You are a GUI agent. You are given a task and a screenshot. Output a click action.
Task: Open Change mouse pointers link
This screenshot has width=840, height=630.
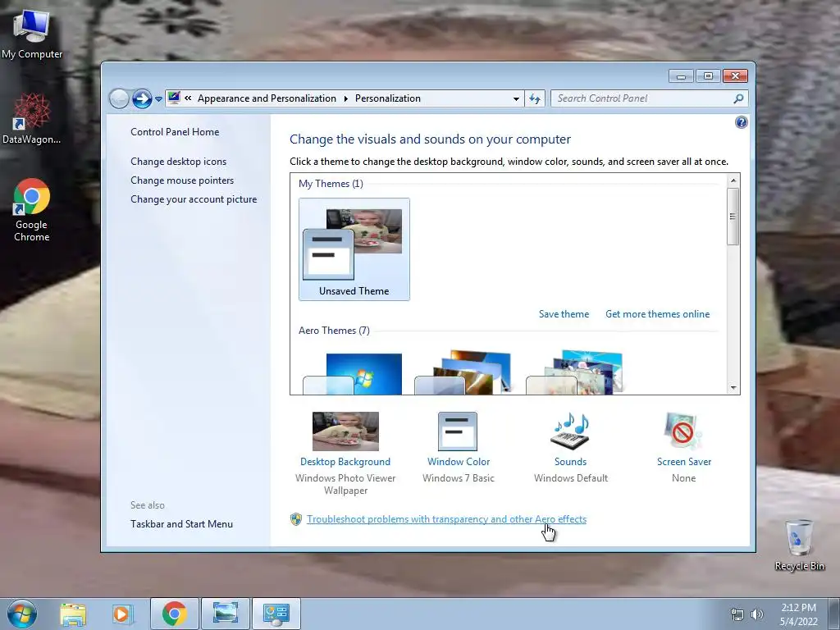(x=182, y=180)
